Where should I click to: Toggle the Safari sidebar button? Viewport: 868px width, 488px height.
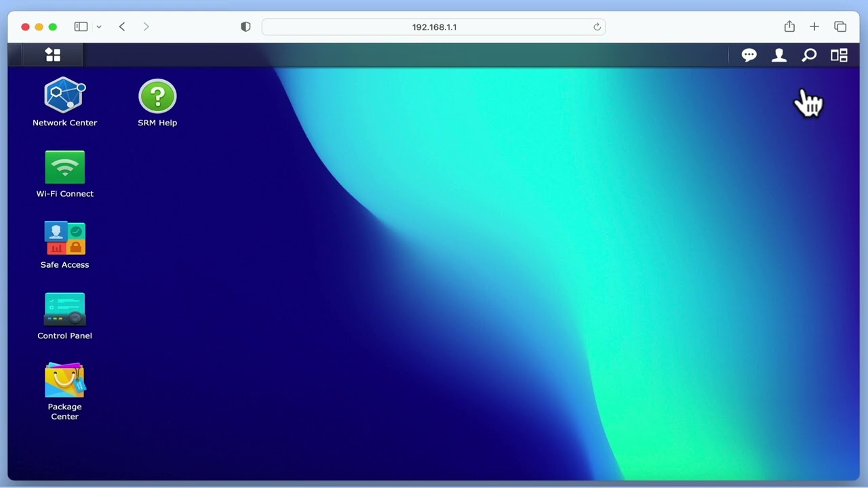tap(81, 26)
